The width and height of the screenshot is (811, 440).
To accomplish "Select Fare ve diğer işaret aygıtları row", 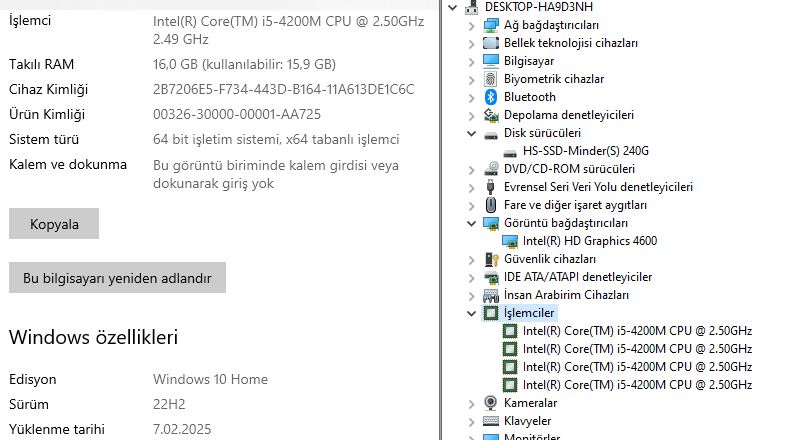I will tap(575, 205).
